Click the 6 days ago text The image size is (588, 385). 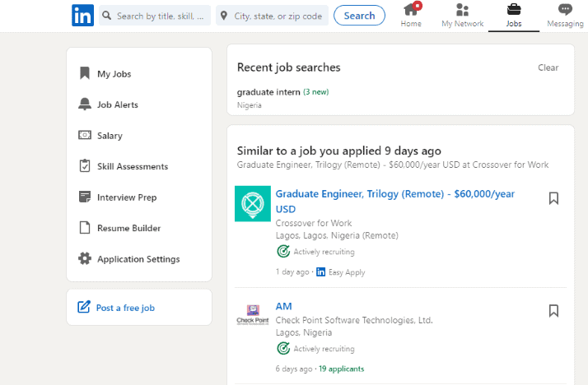(294, 369)
